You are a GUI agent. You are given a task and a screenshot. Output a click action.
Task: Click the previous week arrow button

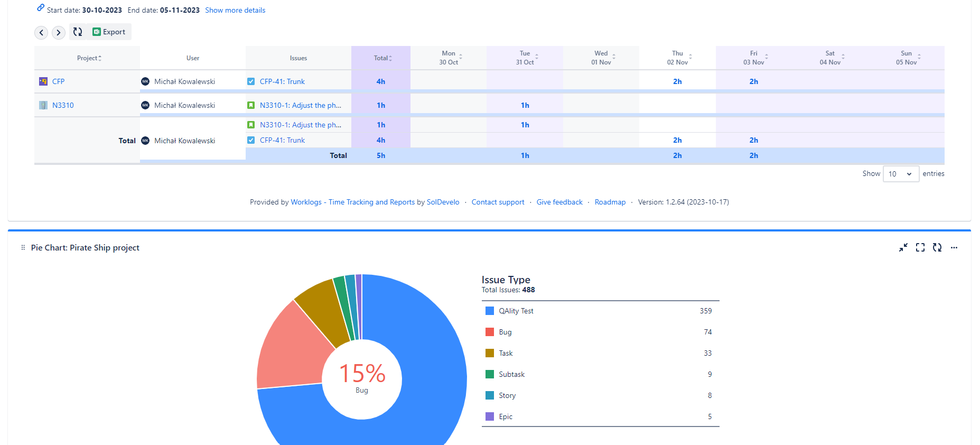(x=41, y=33)
